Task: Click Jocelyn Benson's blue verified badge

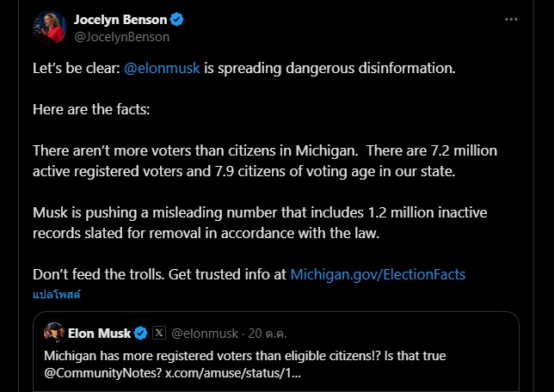Action: point(177,20)
